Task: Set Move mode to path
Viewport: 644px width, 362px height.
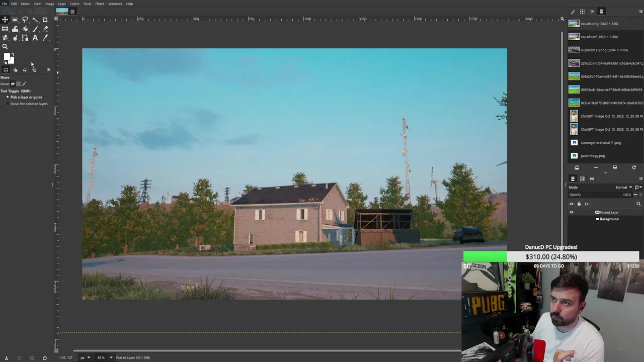Action: [x=23, y=84]
